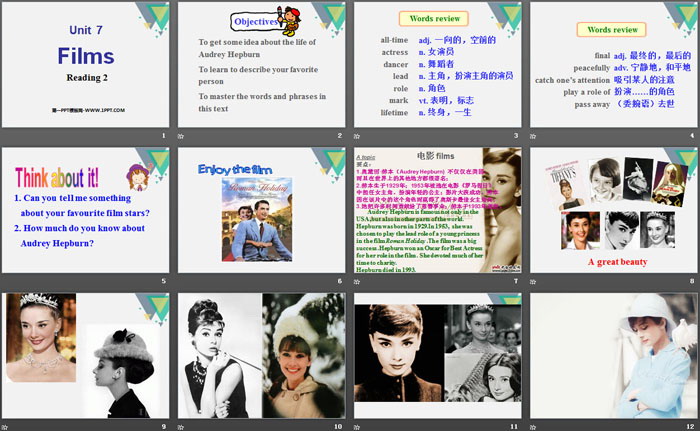Select the Words review slide starting with final
This screenshot has height=431, width=700.
[613, 64]
